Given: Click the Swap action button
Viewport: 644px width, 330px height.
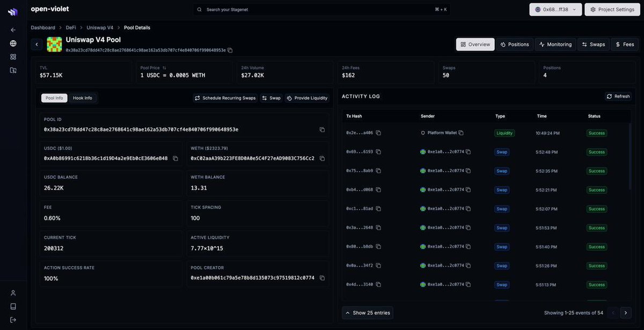Looking at the screenshot, I should coord(272,98).
